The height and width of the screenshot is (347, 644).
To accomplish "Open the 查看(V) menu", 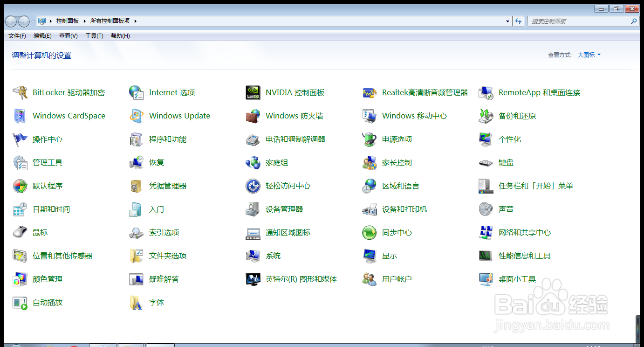I will 69,36.
